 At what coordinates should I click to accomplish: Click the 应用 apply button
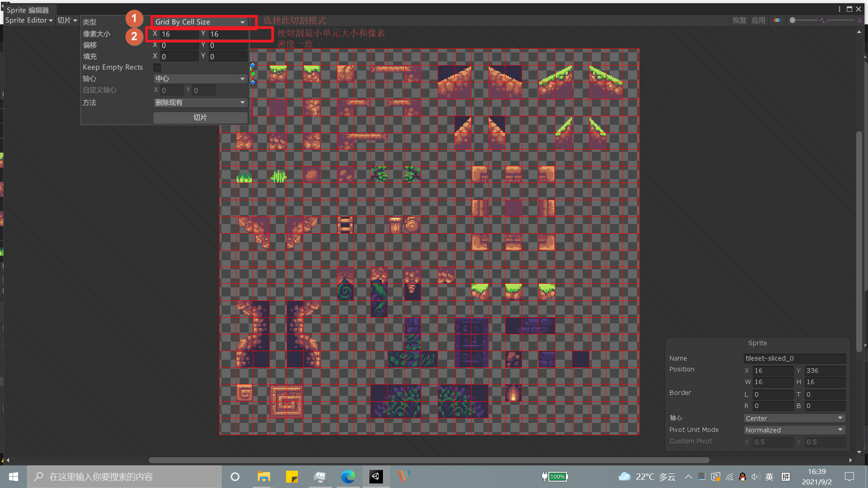click(x=758, y=20)
